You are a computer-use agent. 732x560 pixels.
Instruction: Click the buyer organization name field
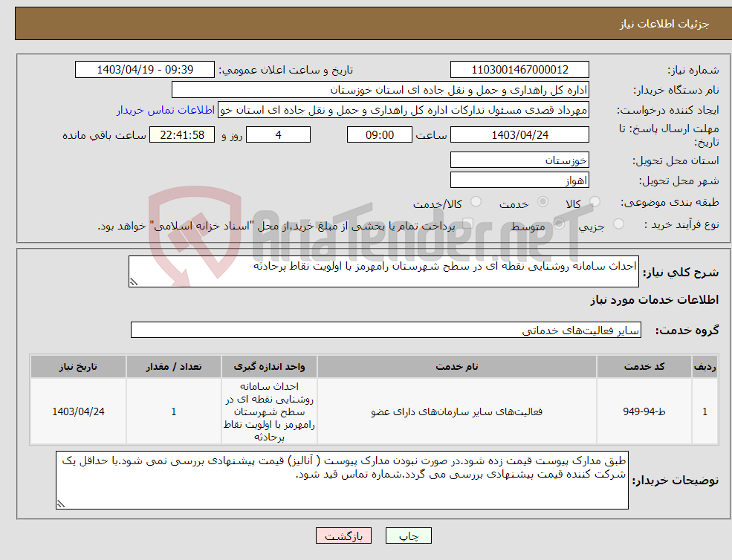[380, 90]
